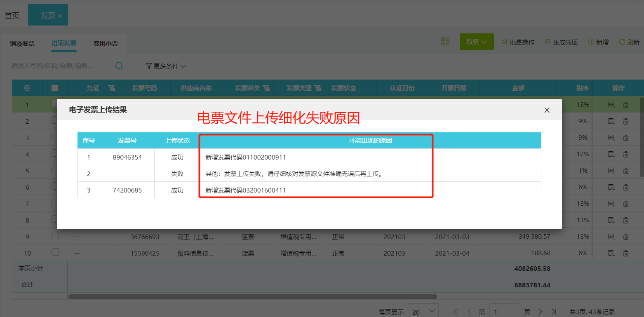Click the column settings gear icon
Image resolution: width=644 pixels, height=317 pixels.
point(27,88)
